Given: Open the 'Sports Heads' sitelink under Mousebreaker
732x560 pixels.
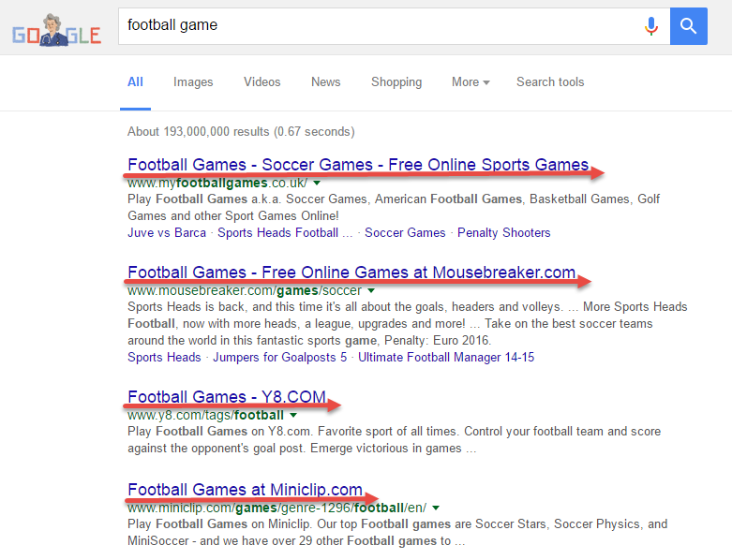Looking at the screenshot, I should pos(164,357).
